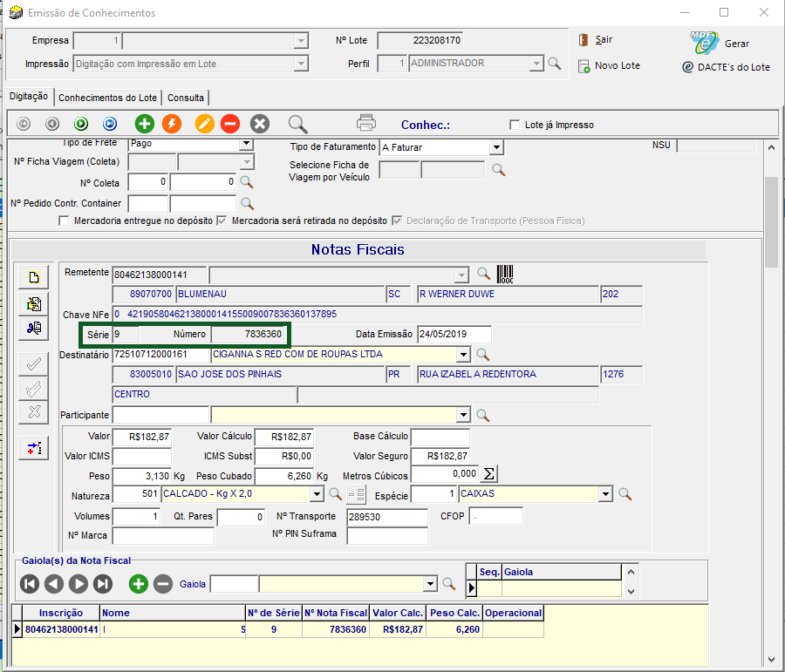Enable the Lote já Impresso checkbox
Screen dimensions: 785x672
point(515,125)
